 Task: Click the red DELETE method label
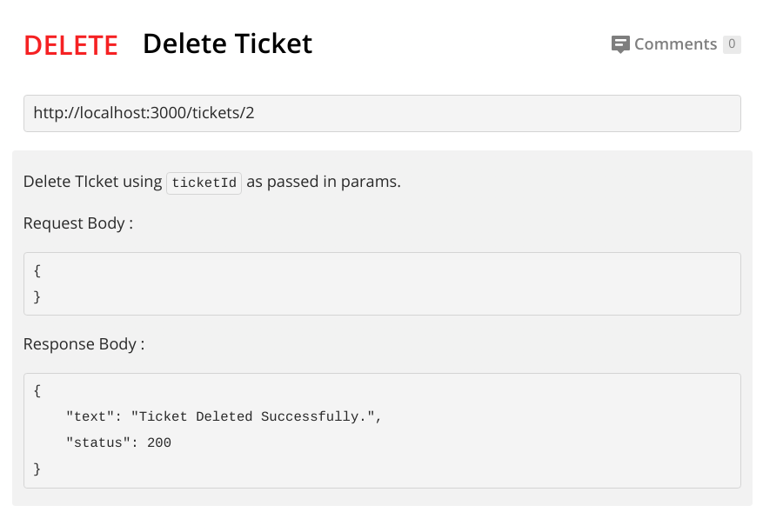70,45
